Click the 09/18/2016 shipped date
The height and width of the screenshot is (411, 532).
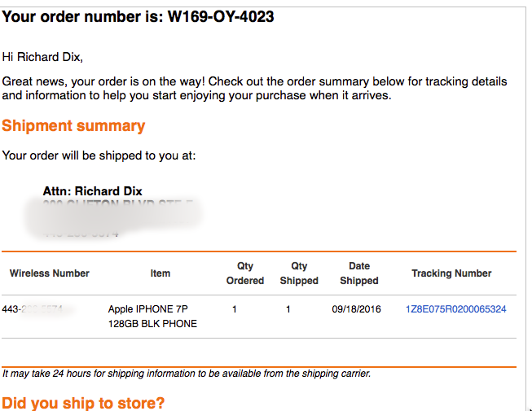[356, 309]
